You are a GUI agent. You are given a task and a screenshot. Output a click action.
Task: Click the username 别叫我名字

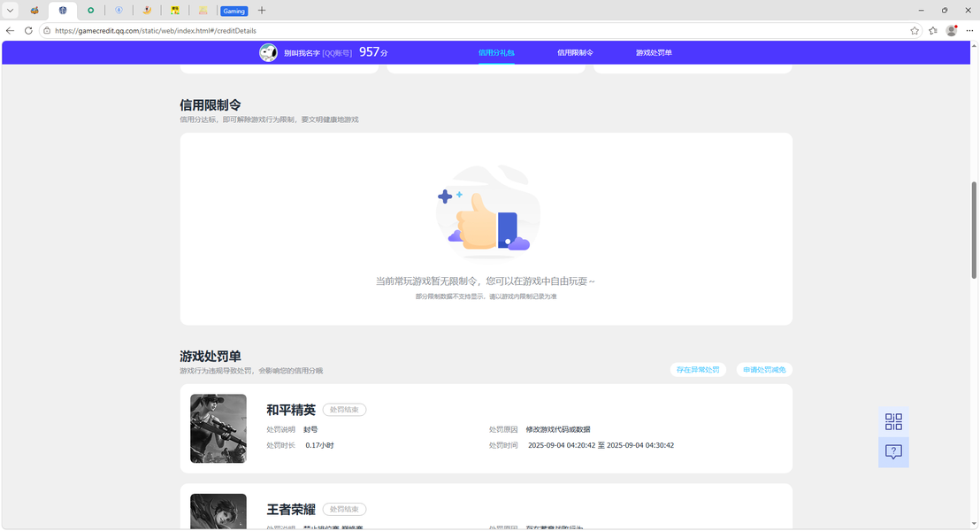[302, 53]
